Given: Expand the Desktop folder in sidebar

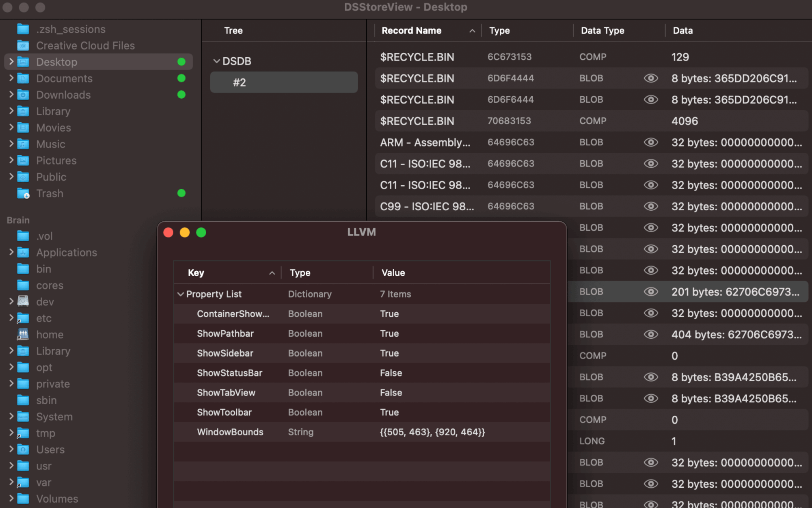Looking at the screenshot, I should pos(11,62).
